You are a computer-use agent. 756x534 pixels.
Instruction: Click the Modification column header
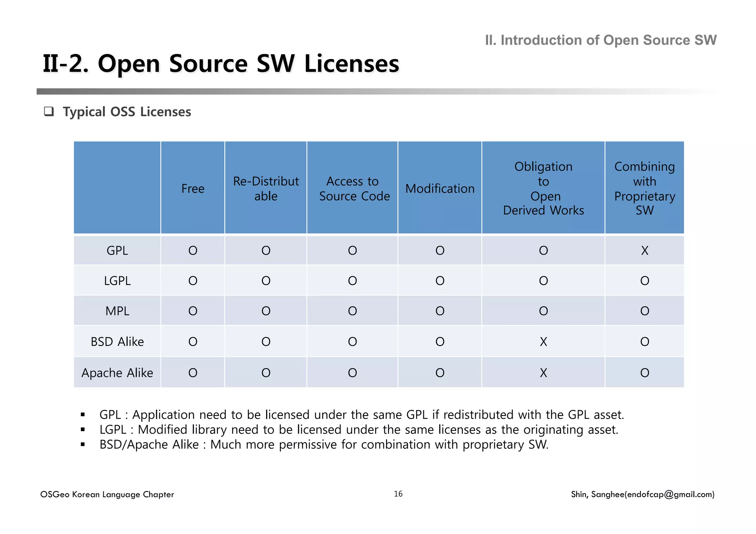coord(440,189)
